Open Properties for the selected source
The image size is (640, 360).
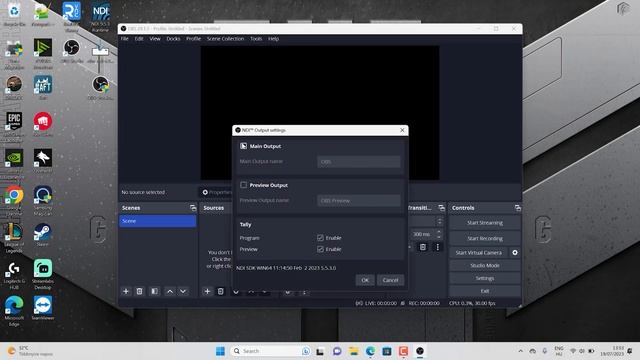(x=217, y=192)
